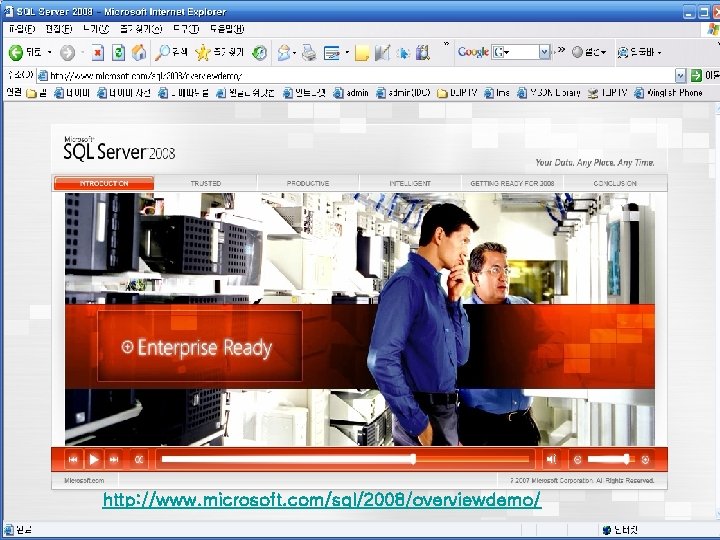
Task: Expand the toolbar overflow chevron before Google
Action: [x=446, y=44]
